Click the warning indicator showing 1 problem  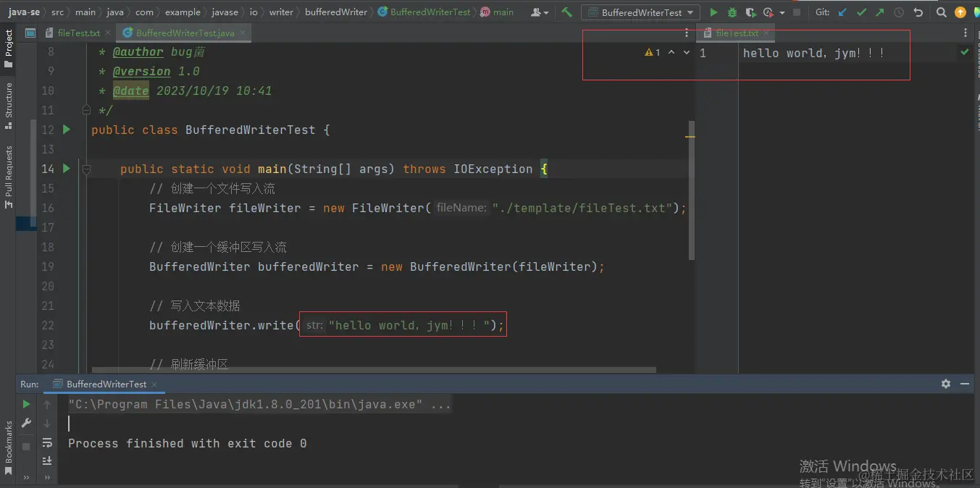click(x=653, y=53)
